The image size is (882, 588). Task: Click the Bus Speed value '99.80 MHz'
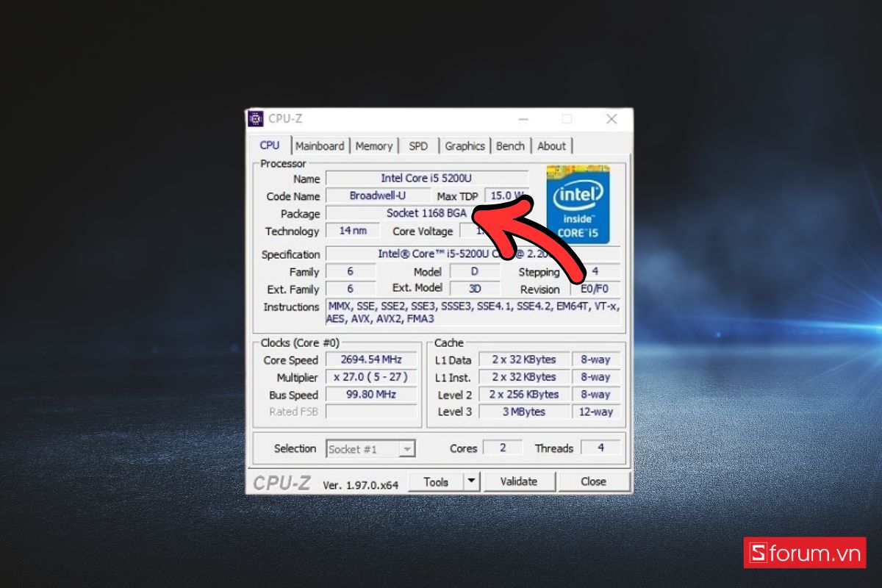click(x=371, y=395)
